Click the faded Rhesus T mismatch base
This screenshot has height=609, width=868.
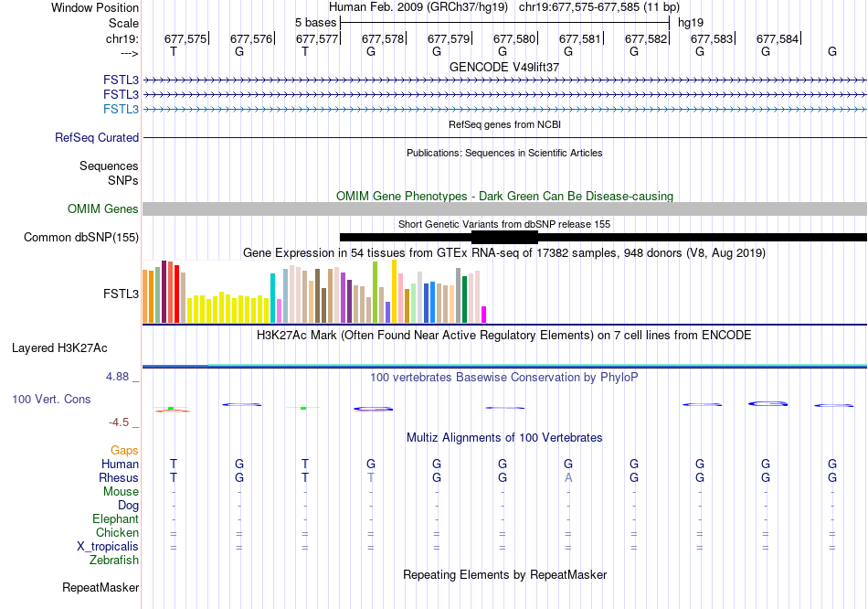pyautogui.click(x=371, y=477)
